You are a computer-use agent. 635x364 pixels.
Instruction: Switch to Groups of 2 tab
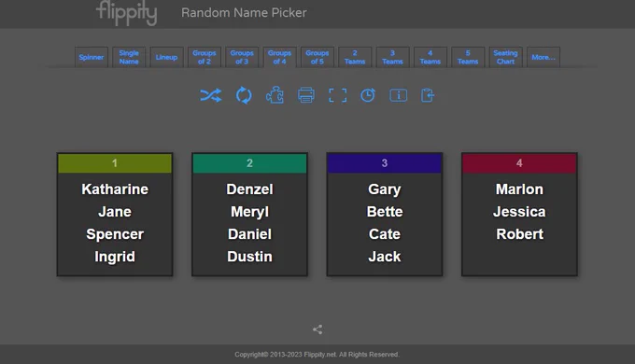point(205,57)
